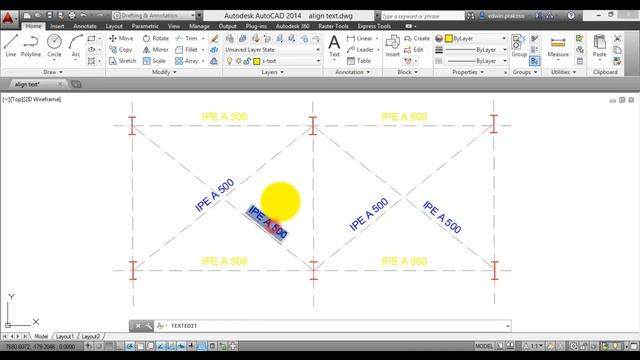The height and width of the screenshot is (360, 640).
Task: Open the Parametric ribbon tab
Action: [x=145, y=26]
